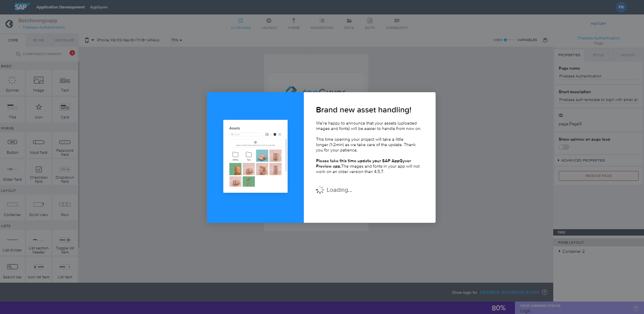Enable Show spinner on page load

point(564,147)
